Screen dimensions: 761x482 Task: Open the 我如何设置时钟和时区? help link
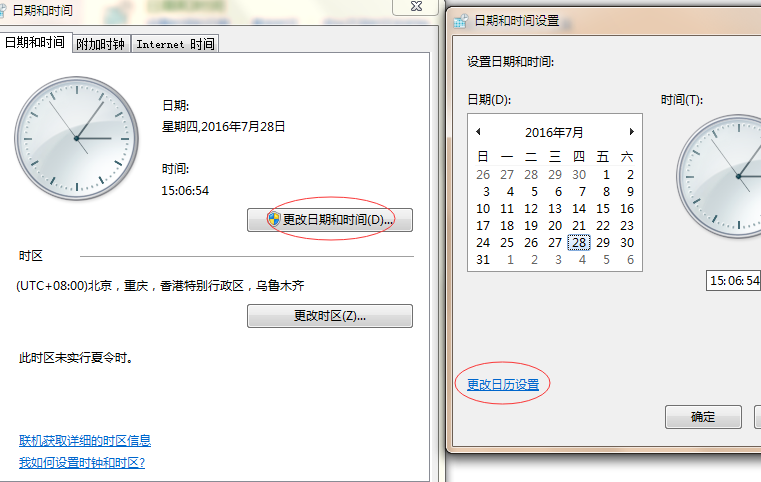[82, 462]
